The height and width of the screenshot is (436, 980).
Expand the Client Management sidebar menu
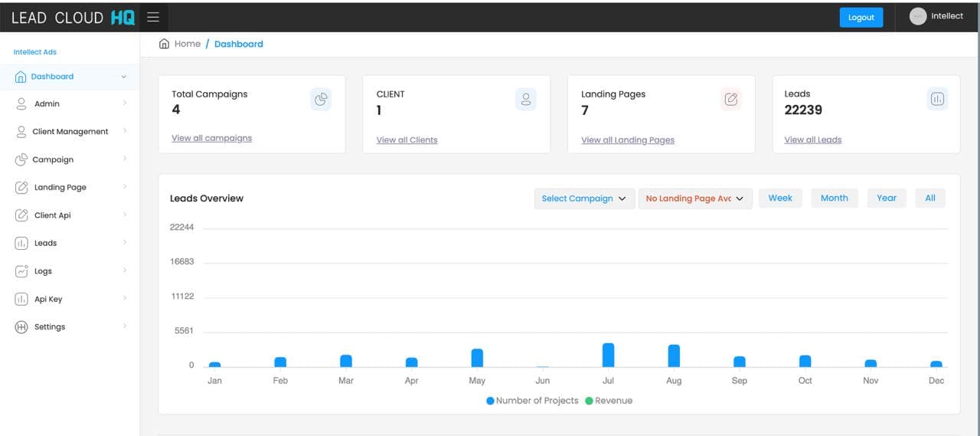click(x=70, y=132)
